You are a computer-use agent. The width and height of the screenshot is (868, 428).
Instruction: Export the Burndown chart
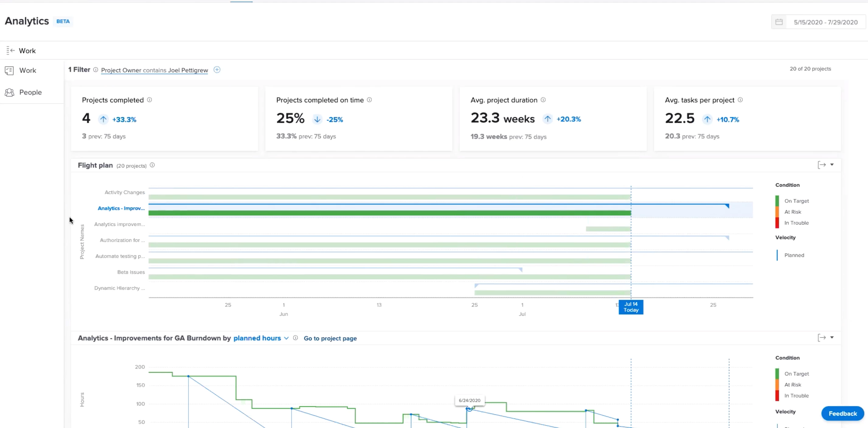[821, 337]
